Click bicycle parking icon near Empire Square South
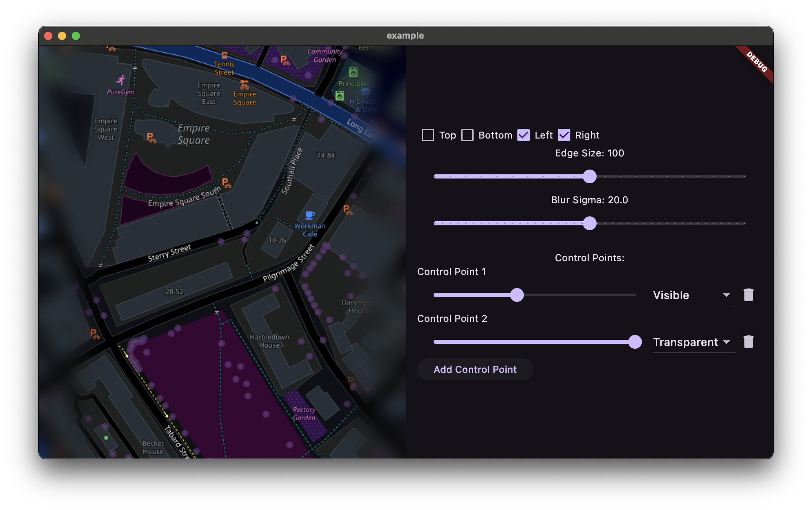This screenshot has width=812, height=510. pos(226,183)
